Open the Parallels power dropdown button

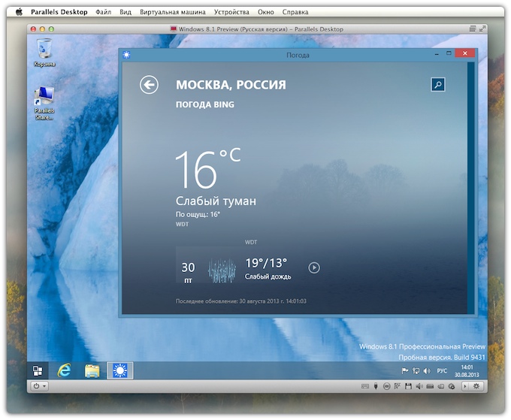pyautogui.click(x=39, y=386)
